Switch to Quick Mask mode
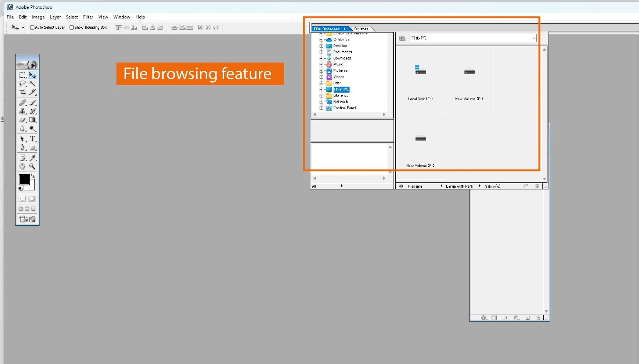 [32, 199]
